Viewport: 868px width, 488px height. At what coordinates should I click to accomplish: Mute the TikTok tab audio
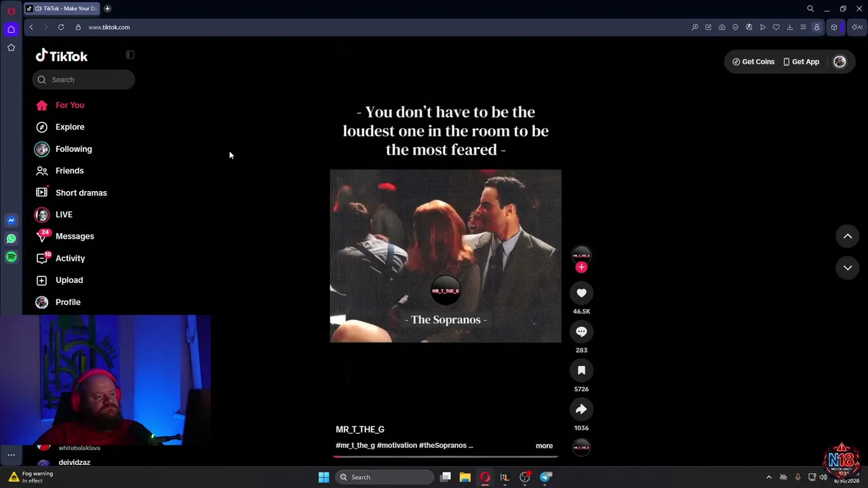38,9
